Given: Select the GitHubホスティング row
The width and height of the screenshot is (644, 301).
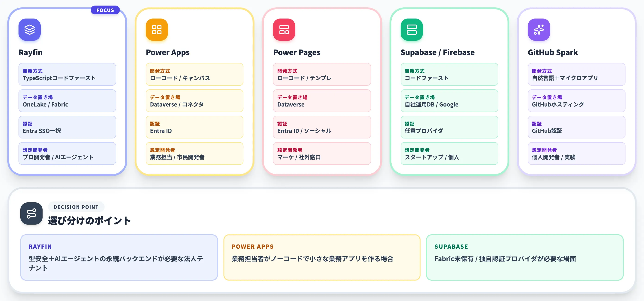Looking at the screenshot, I should pos(576,100).
